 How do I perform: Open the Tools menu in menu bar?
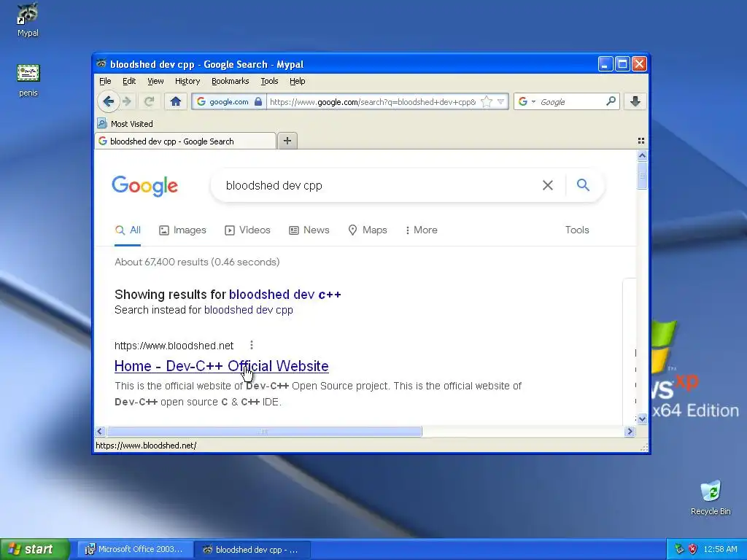click(x=269, y=81)
